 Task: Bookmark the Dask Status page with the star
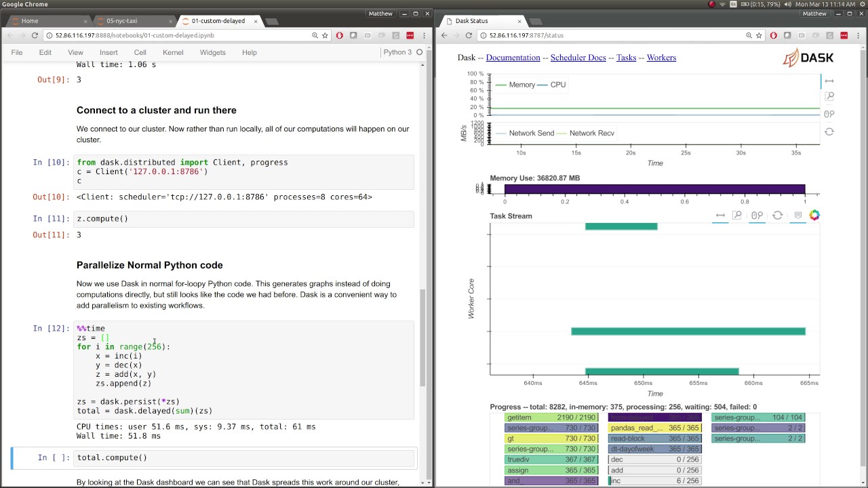(759, 35)
